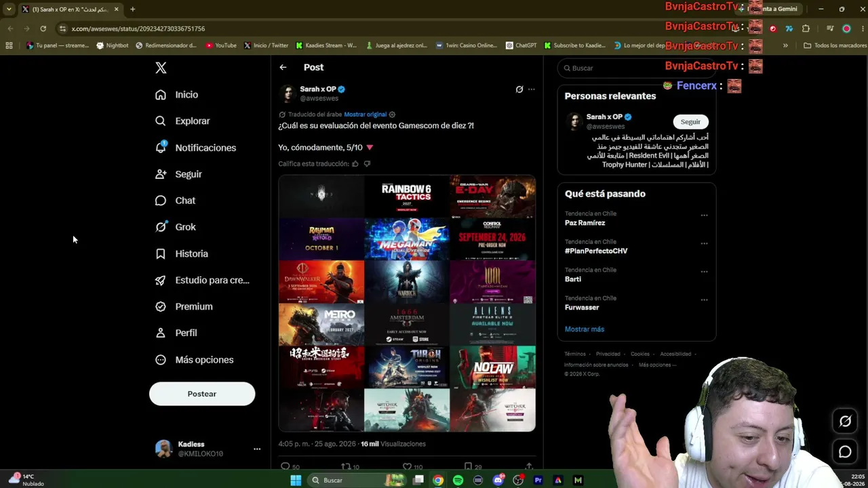This screenshot has height=488, width=868.
Task: Open the Estudio para creadores rocket icon
Action: (x=161, y=280)
